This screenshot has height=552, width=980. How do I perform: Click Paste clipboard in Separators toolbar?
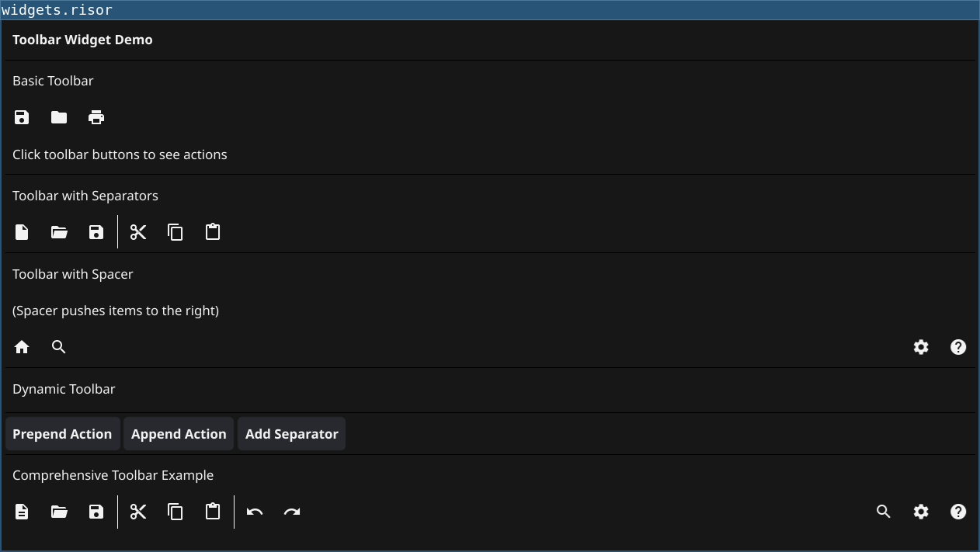[x=213, y=232]
